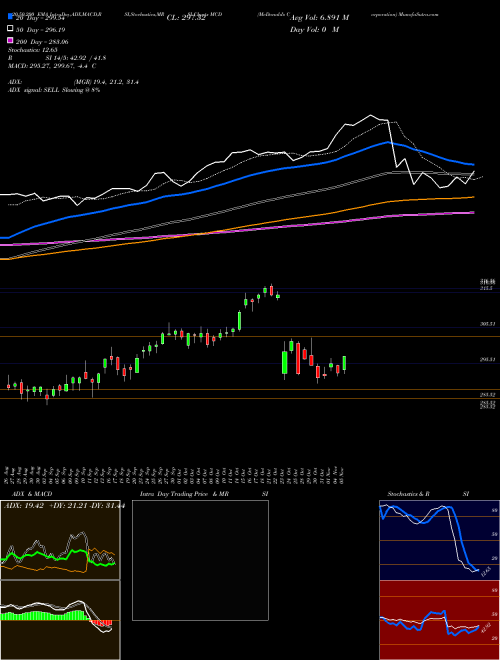Open the red RSI chart panel

click(x=439, y=620)
